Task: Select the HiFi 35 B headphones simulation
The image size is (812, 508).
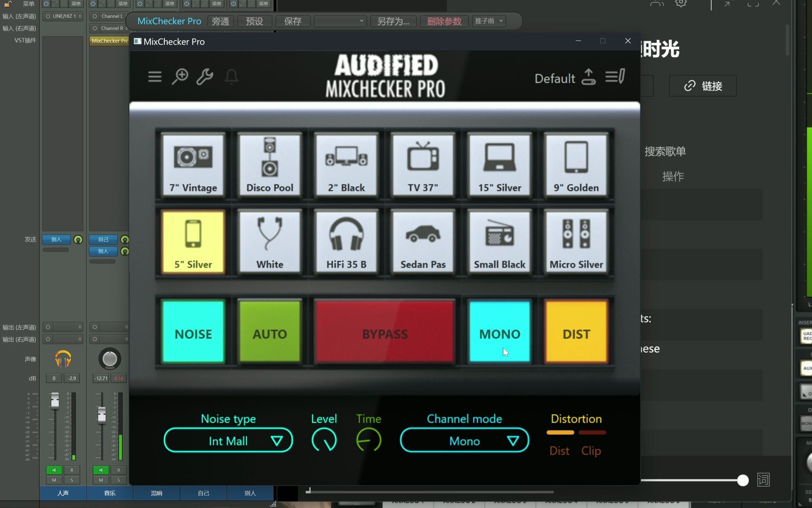Action: (346, 241)
